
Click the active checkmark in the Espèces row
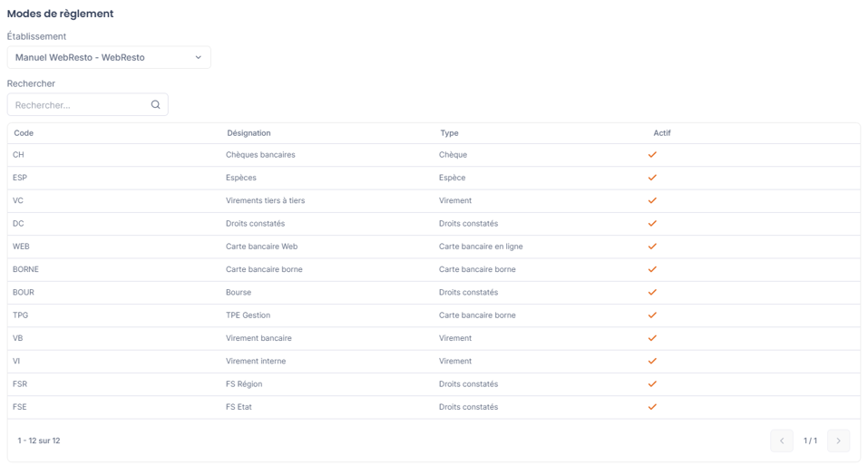652,178
